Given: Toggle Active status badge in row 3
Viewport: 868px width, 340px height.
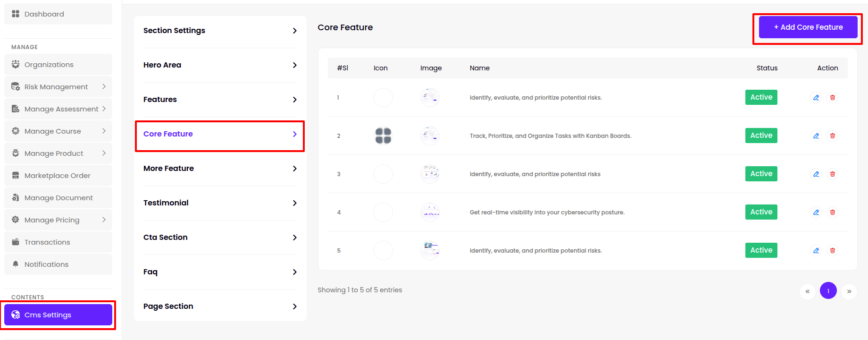Looking at the screenshot, I should tap(761, 174).
